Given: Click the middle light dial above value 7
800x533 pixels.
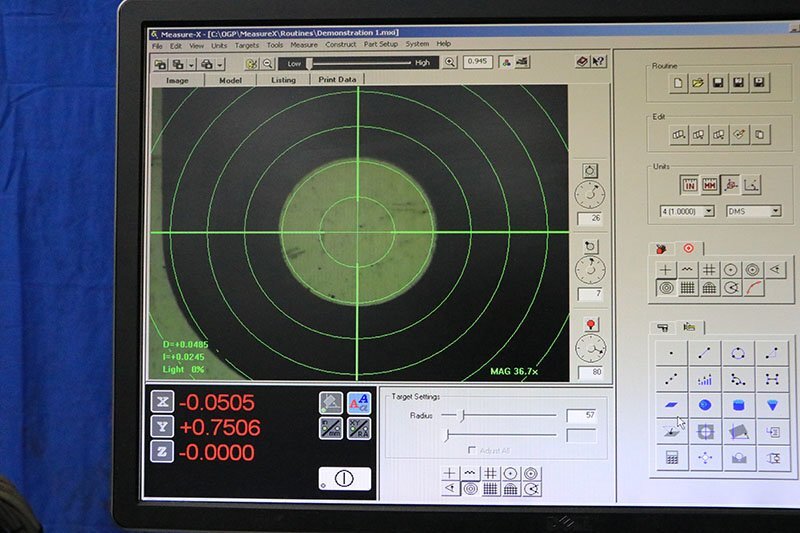Looking at the screenshot, I should pyautogui.click(x=590, y=270).
